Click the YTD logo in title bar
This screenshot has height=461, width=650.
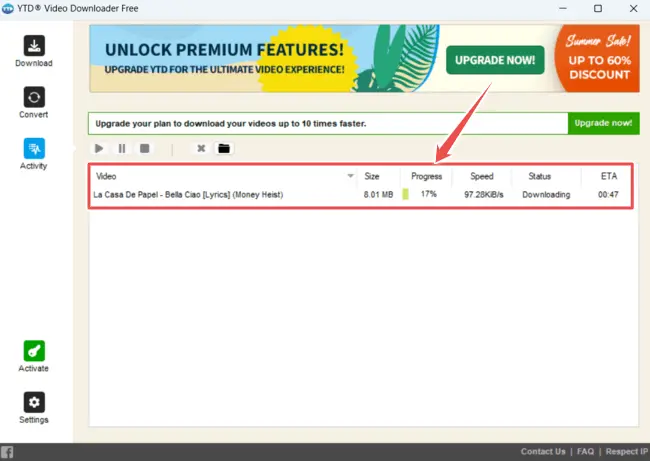point(7,8)
